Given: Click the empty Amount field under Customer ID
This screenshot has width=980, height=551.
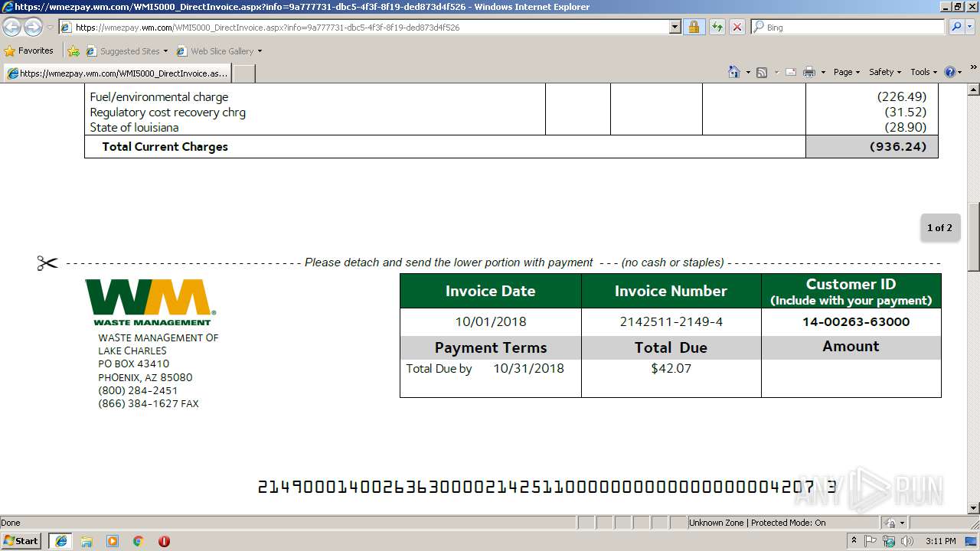Looking at the screenshot, I should 851,378.
